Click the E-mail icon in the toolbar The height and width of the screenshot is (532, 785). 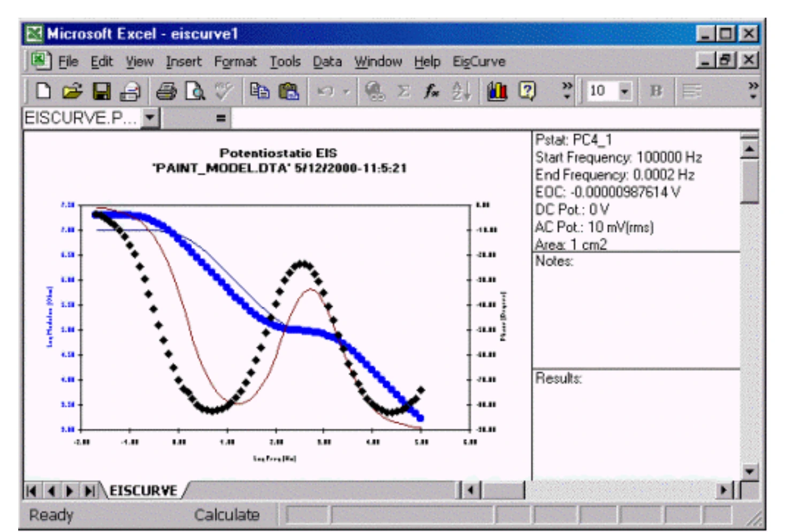tap(130, 91)
